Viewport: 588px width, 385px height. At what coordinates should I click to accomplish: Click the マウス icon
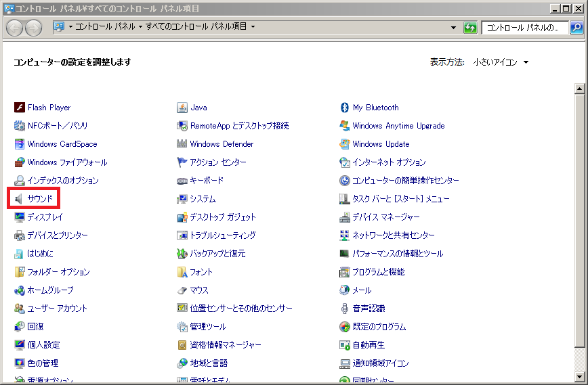(x=182, y=290)
